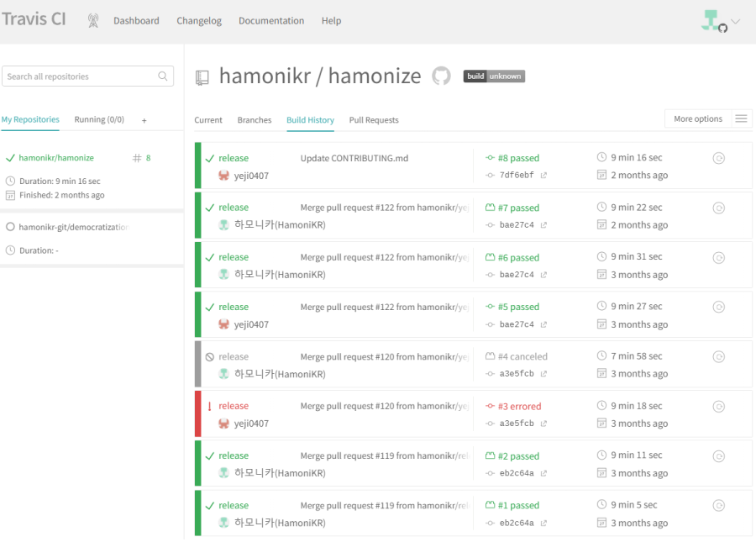This screenshot has height=542, width=756.
Task: Open external commit link icon for 7df6ebf
Action: pos(543,176)
